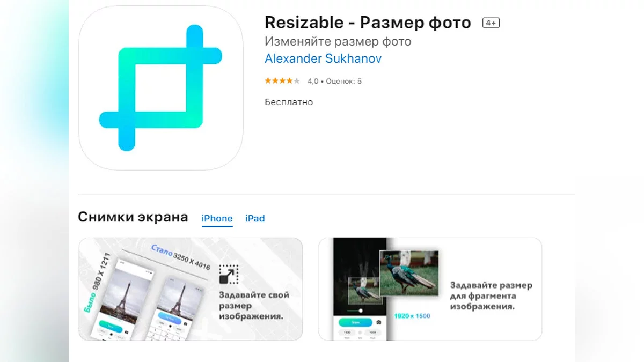644x362 pixels.
Task: Click the camera icon in peacock screenshot
Action: coord(378,322)
